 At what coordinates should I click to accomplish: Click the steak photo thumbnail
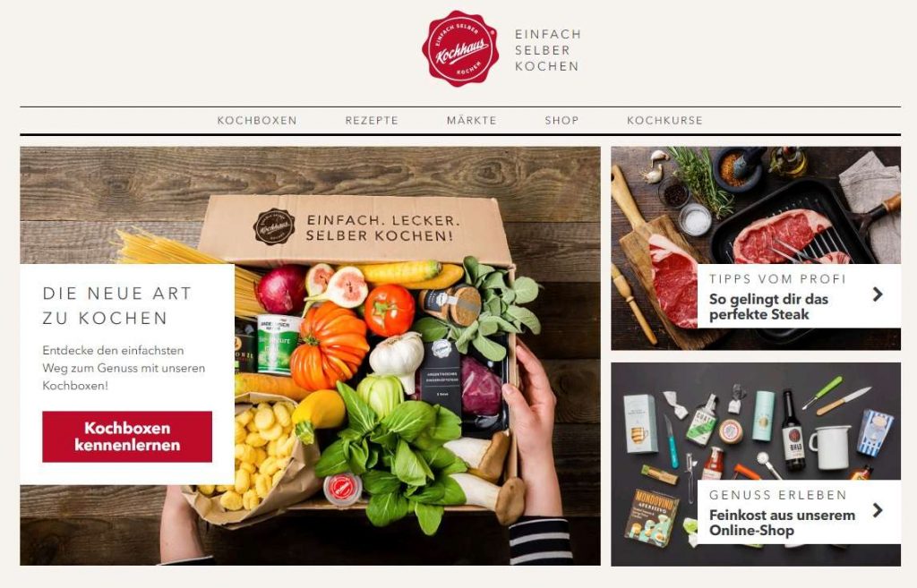756,248
